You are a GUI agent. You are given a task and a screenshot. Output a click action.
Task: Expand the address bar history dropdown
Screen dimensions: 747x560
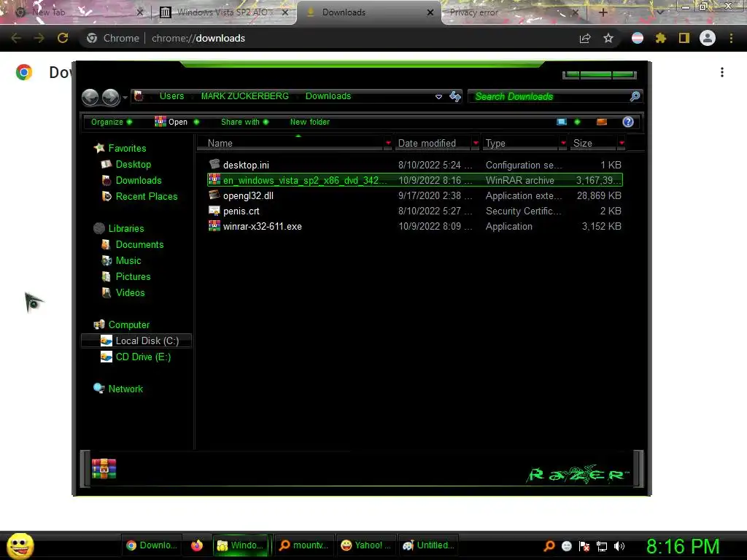tap(438, 97)
